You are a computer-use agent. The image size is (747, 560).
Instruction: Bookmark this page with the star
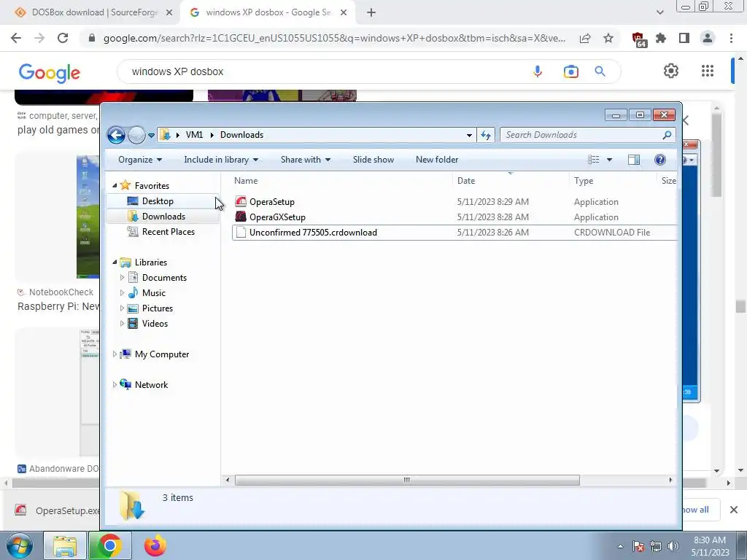tap(608, 38)
